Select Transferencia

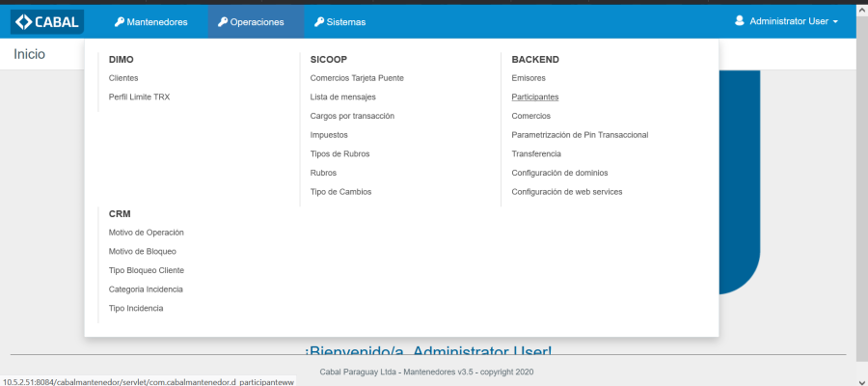tap(536, 154)
